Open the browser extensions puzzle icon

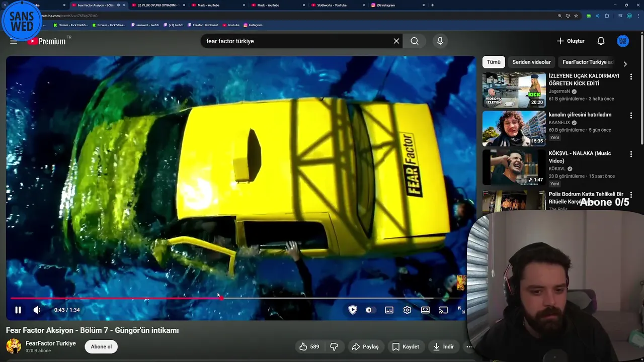607,16
